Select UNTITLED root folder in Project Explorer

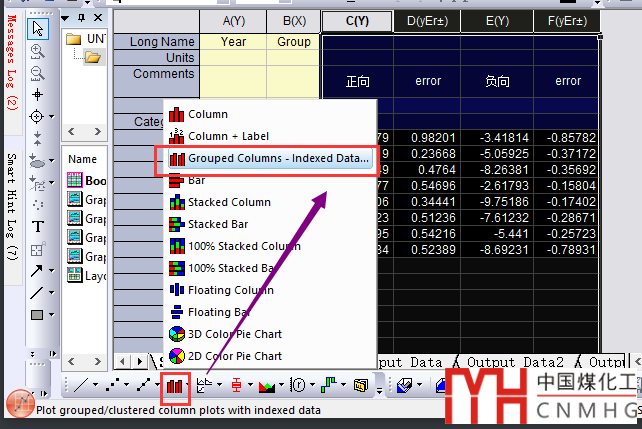(x=86, y=39)
